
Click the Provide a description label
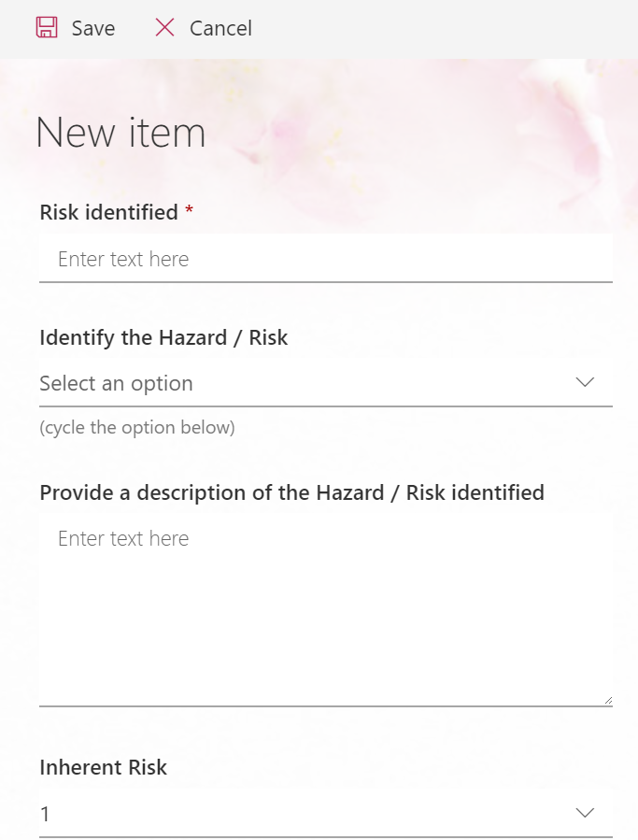coord(291,492)
